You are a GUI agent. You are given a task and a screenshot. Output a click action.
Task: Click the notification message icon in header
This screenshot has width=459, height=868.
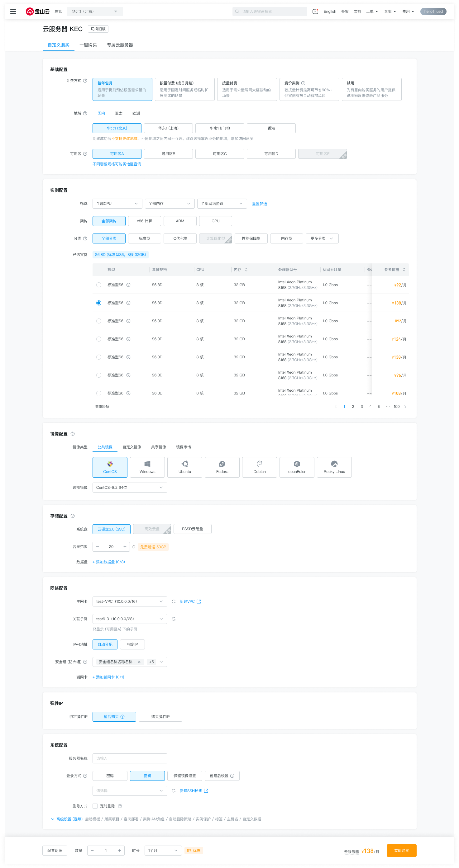pyautogui.click(x=315, y=12)
